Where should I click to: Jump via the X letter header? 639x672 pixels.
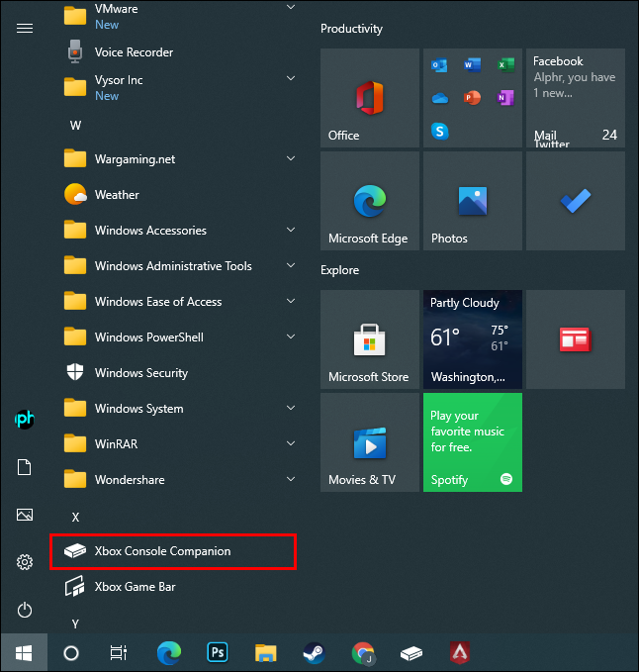75,518
